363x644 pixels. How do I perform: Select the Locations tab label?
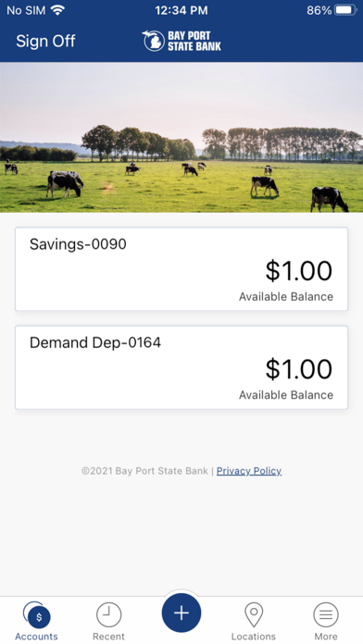pyautogui.click(x=254, y=637)
